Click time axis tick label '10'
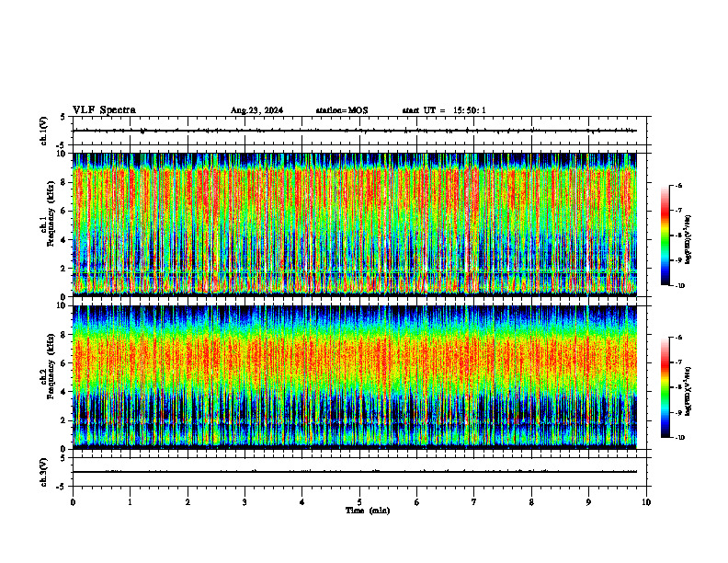 [646, 502]
